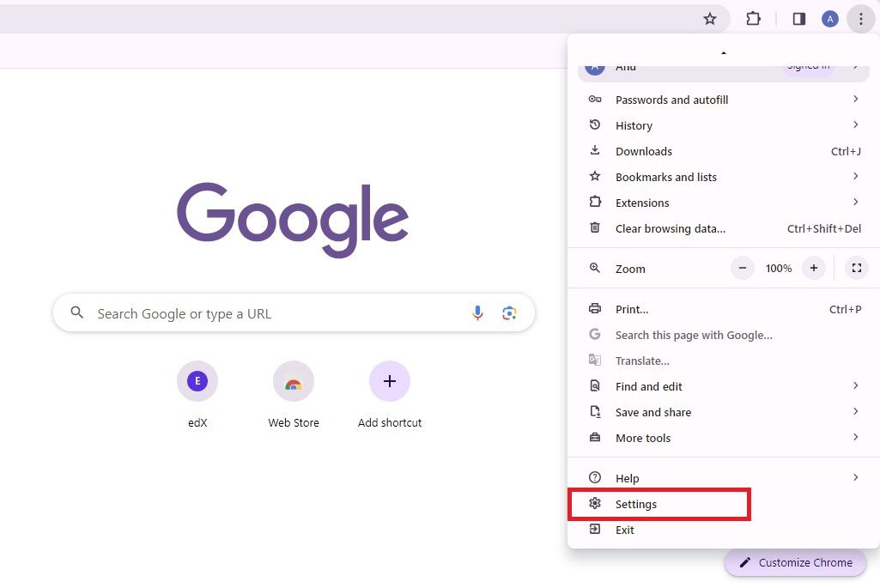Click the Translate menu entry
The image size is (880, 588).
(642, 361)
